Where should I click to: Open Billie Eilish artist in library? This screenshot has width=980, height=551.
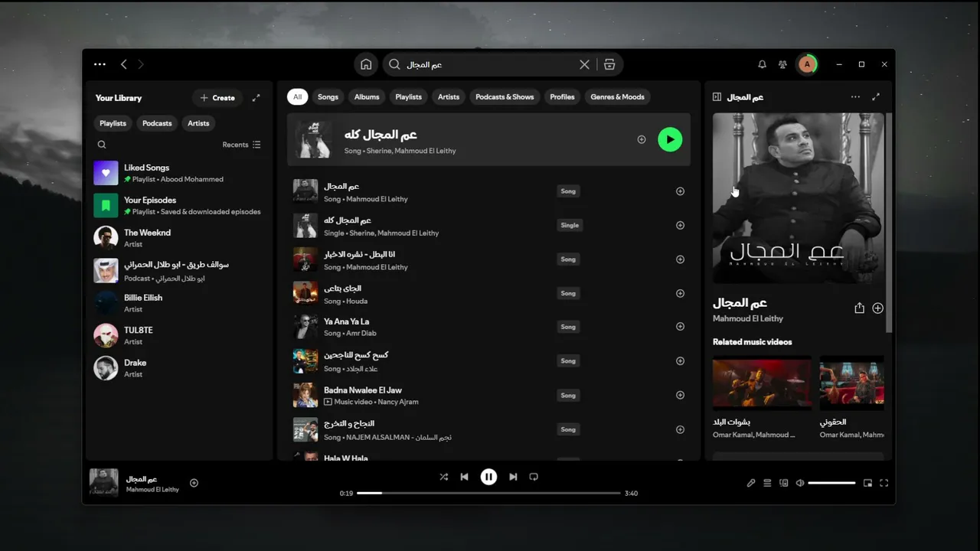[179, 303]
